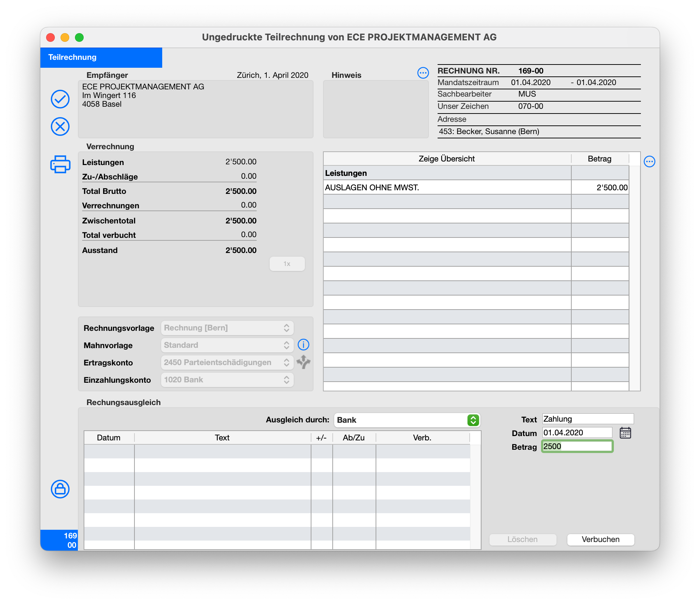Image resolution: width=700 pixels, height=604 pixels.
Task: Click the Total Brutto amount 2'500.00
Action: point(241,191)
